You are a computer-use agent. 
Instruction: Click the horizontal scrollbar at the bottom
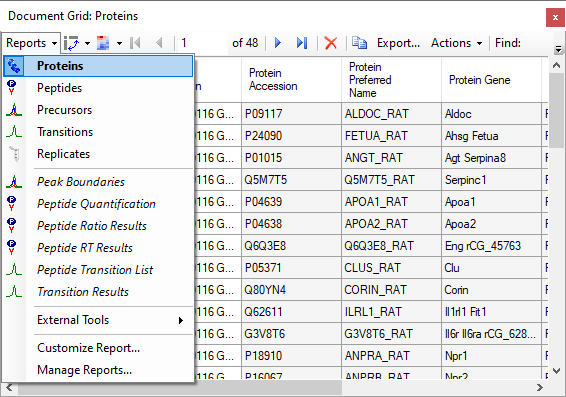click(x=180, y=388)
